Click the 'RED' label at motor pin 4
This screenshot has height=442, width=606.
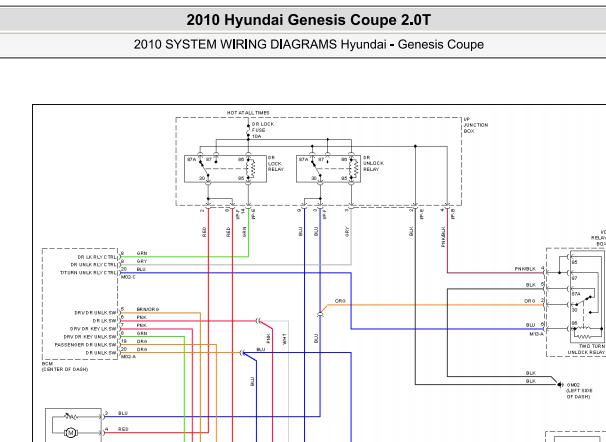[123, 429]
